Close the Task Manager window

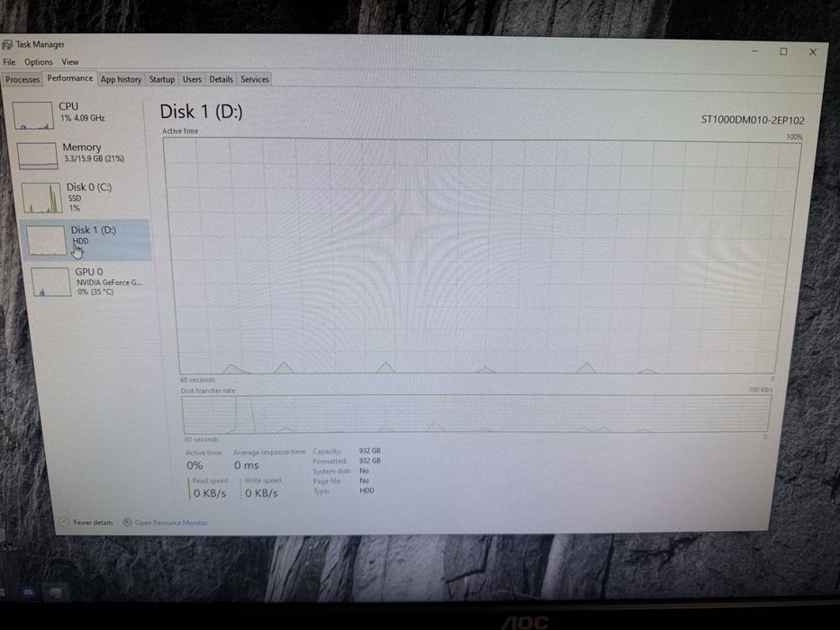tap(813, 52)
